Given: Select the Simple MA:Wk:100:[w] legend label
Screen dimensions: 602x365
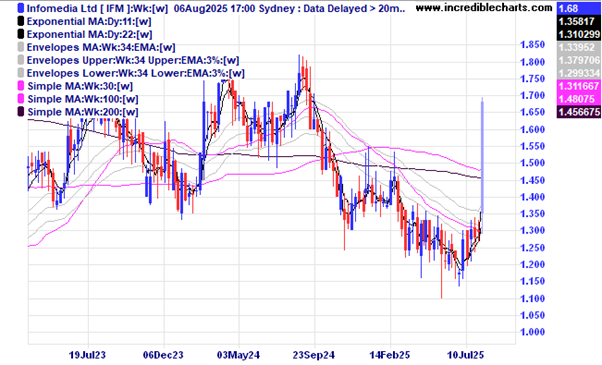Looking at the screenshot, I should [x=83, y=99].
